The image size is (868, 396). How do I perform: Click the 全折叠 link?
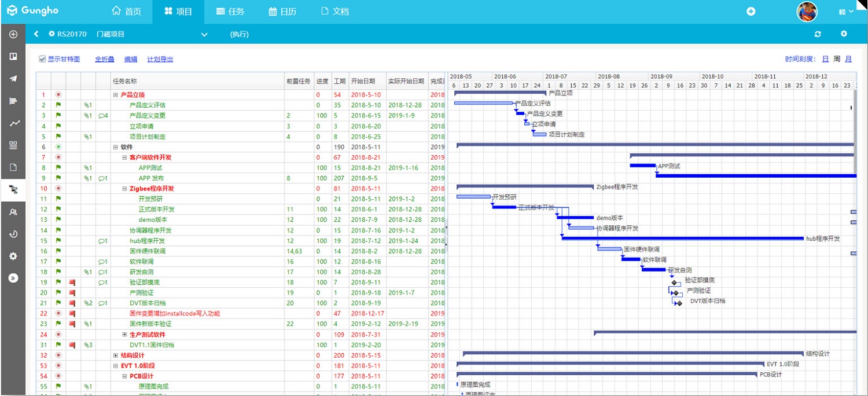[105, 59]
